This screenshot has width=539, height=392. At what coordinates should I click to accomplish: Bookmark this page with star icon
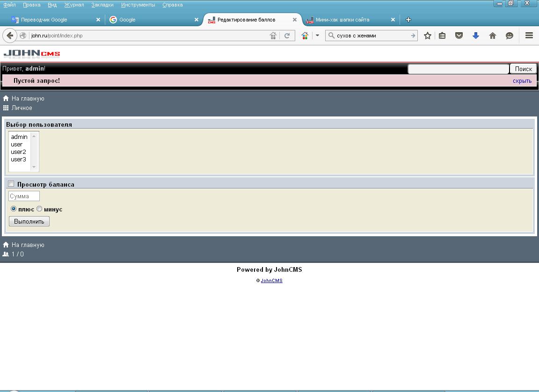click(x=427, y=36)
